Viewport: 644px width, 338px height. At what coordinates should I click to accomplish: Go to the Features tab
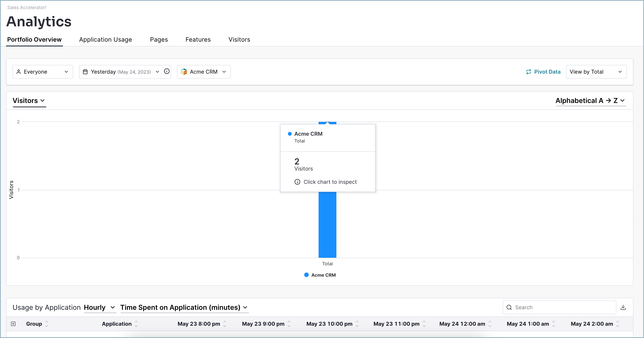pos(198,40)
